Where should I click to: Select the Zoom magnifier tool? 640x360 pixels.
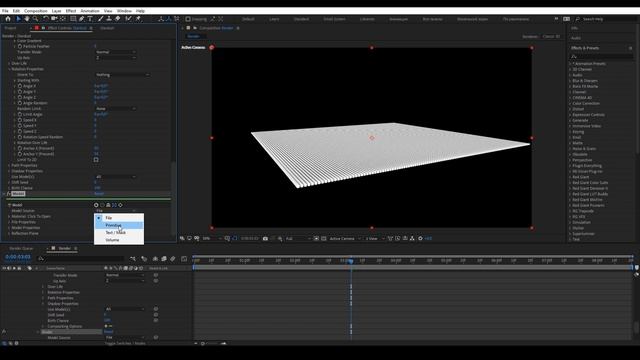pyautogui.click(x=36, y=19)
